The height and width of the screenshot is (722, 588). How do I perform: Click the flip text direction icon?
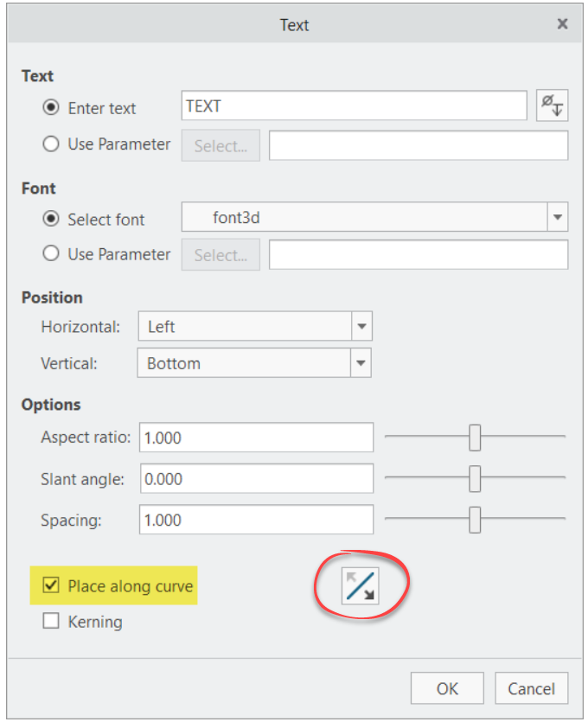point(361,585)
